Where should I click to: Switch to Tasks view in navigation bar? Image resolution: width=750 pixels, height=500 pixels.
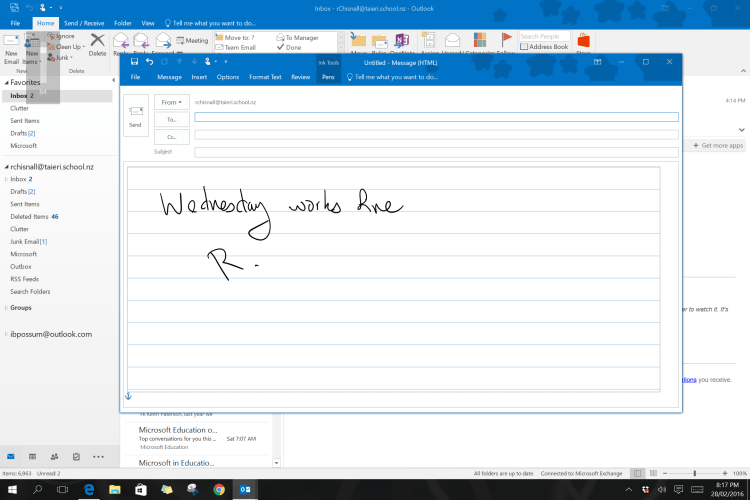(x=77, y=456)
